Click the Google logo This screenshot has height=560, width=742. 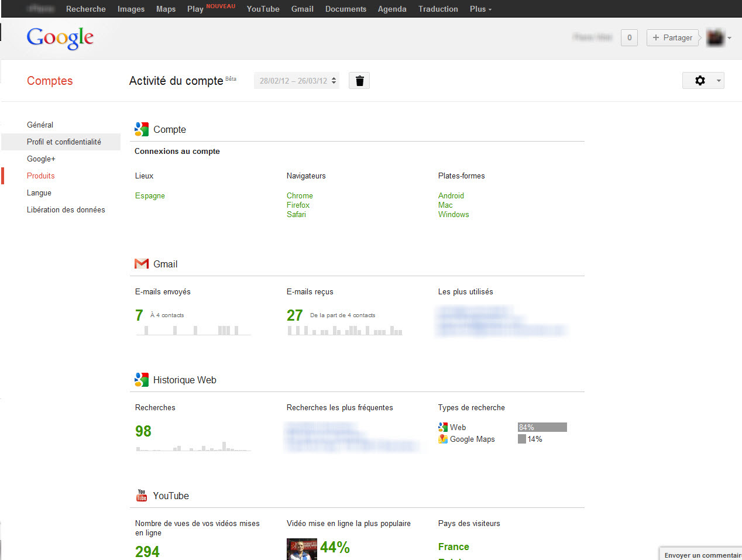click(x=60, y=38)
